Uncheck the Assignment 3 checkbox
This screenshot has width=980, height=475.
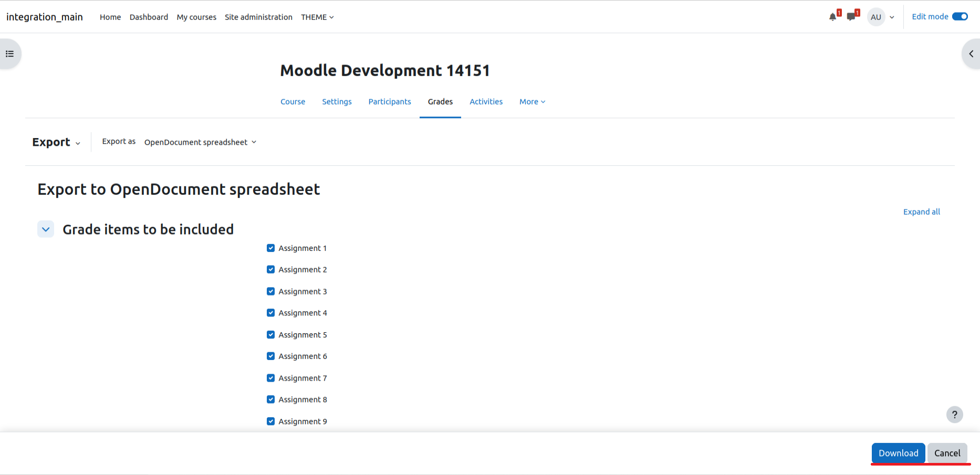tap(270, 291)
